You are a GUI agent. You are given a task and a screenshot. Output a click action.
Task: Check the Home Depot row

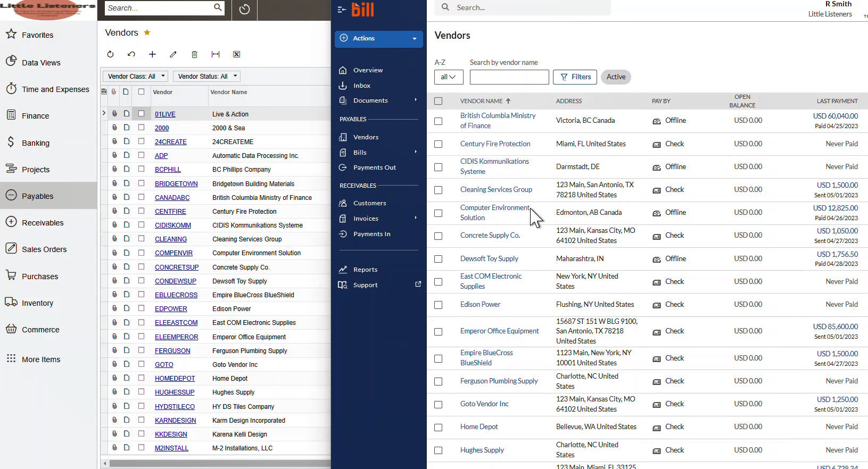pos(438,427)
